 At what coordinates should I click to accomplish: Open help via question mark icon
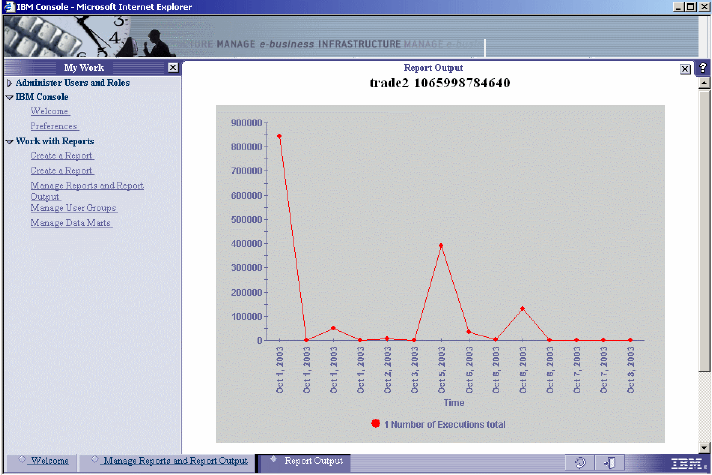tap(703, 68)
